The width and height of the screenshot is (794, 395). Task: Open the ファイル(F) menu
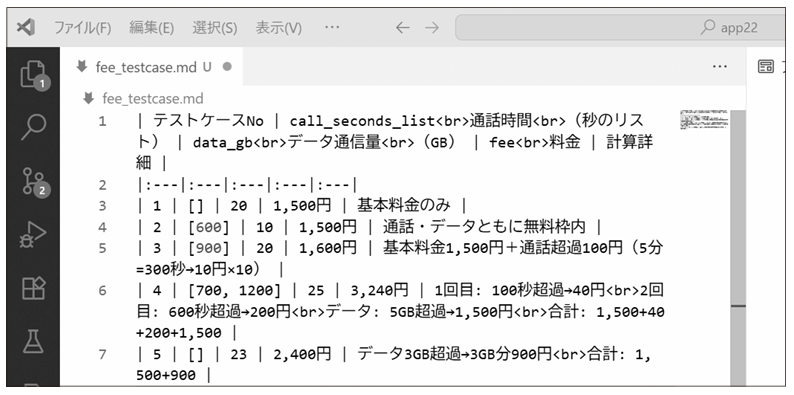click(x=83, y=28)
